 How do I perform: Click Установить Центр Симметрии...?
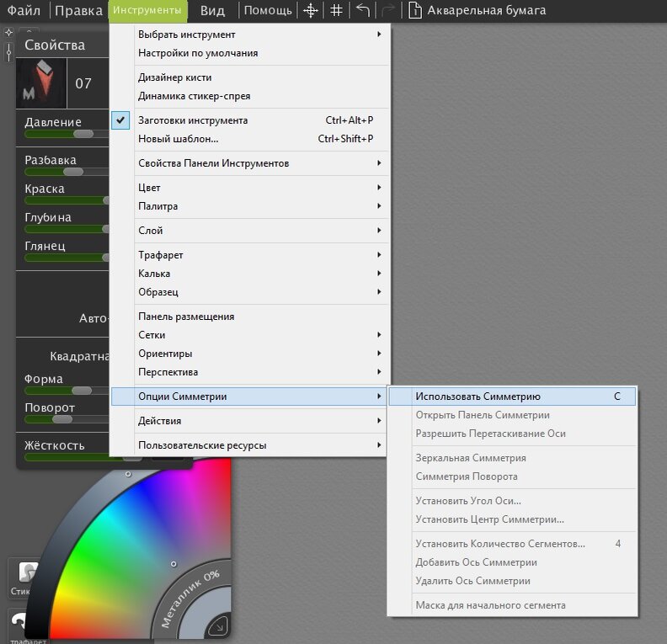[512, 519]
